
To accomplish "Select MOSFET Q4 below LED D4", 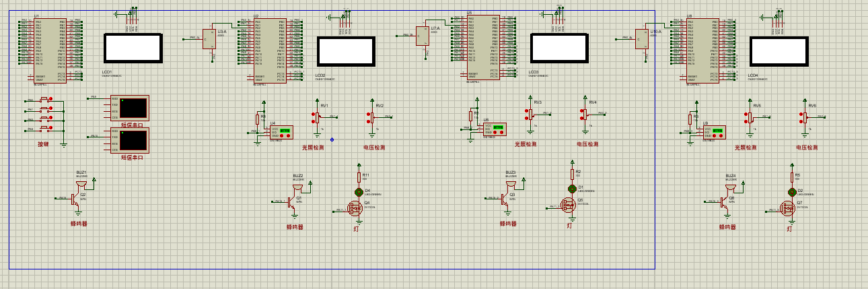I will pyautogui.click(x=355, y=207).
